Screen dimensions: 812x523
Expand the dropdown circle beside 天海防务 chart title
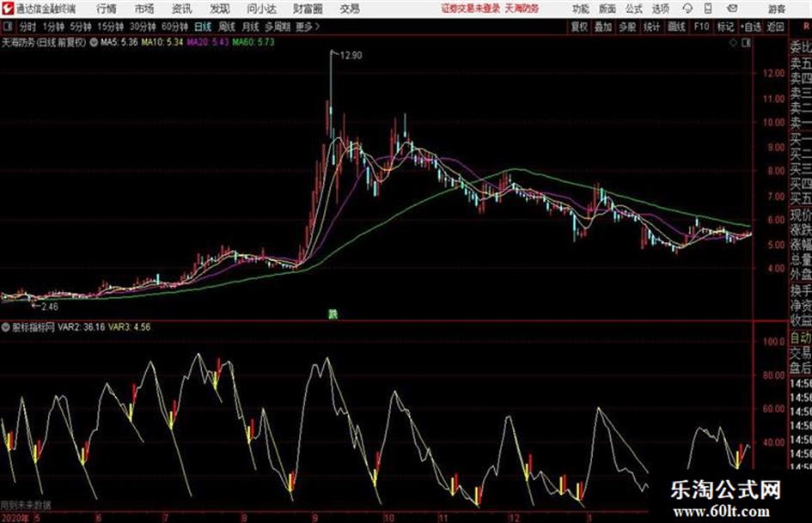pyautogui.click(x=94, y=42)
